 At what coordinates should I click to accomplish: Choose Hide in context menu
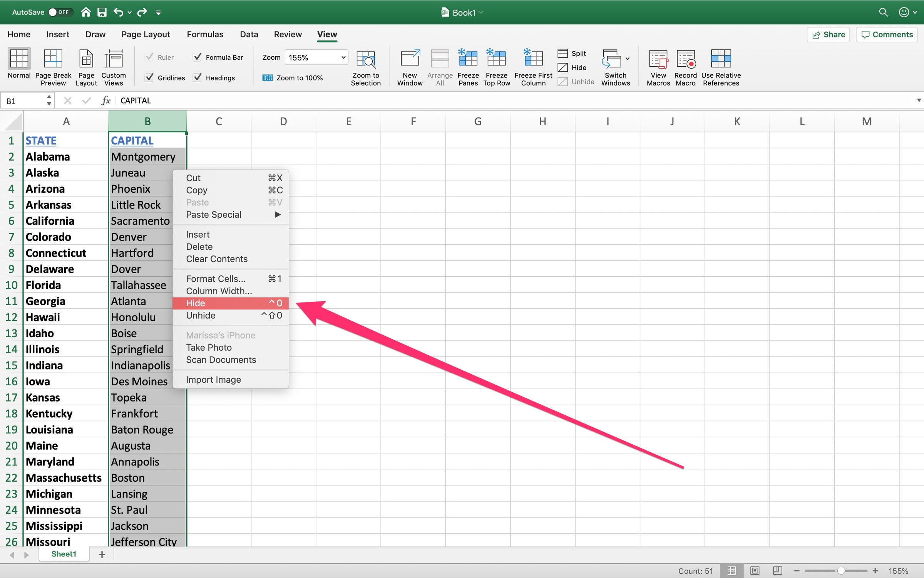[x=231, y=303]
